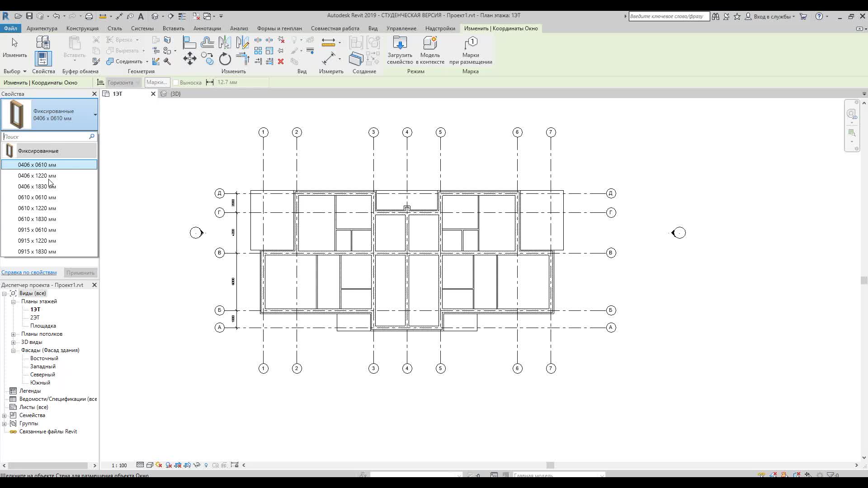Image resolution: width=868 pixels, height=488 pixels.
Task: Choose 0610 x 1830 мм window type
Action: (x=49, y=219)
